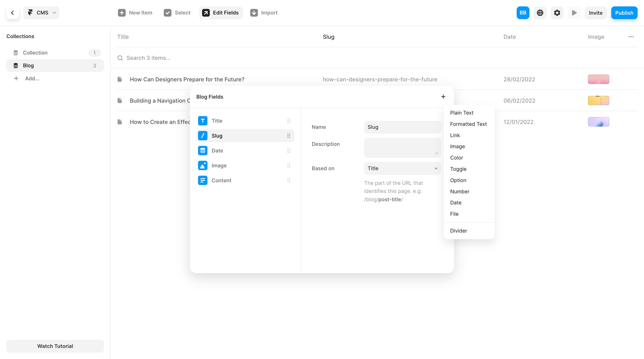The image size is (644, 359).
Task: Select the Content field icon
Action: coord(203,180)
